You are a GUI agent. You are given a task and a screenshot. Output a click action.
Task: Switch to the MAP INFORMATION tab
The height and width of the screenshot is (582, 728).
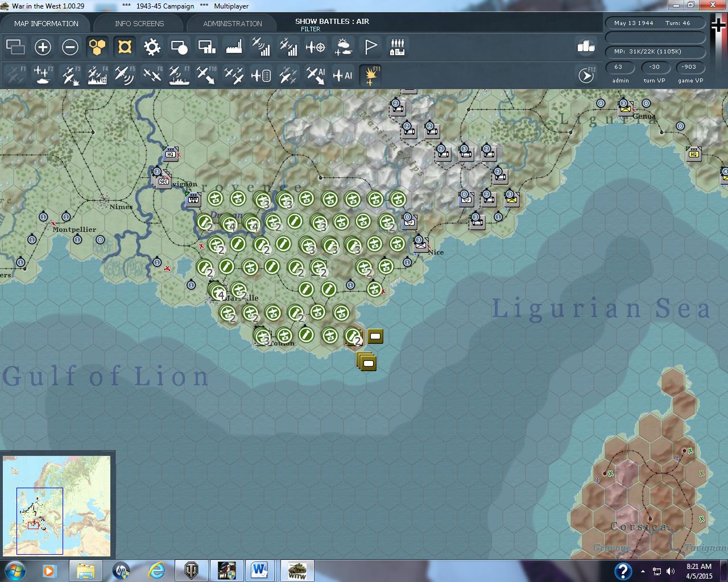pyautogui.click(x=46, y=23)
